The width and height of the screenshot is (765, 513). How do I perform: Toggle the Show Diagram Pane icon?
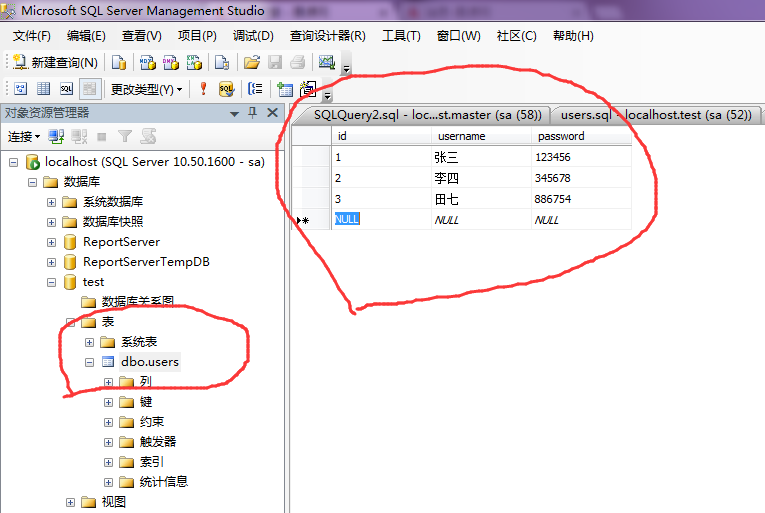tap(20, 89)
